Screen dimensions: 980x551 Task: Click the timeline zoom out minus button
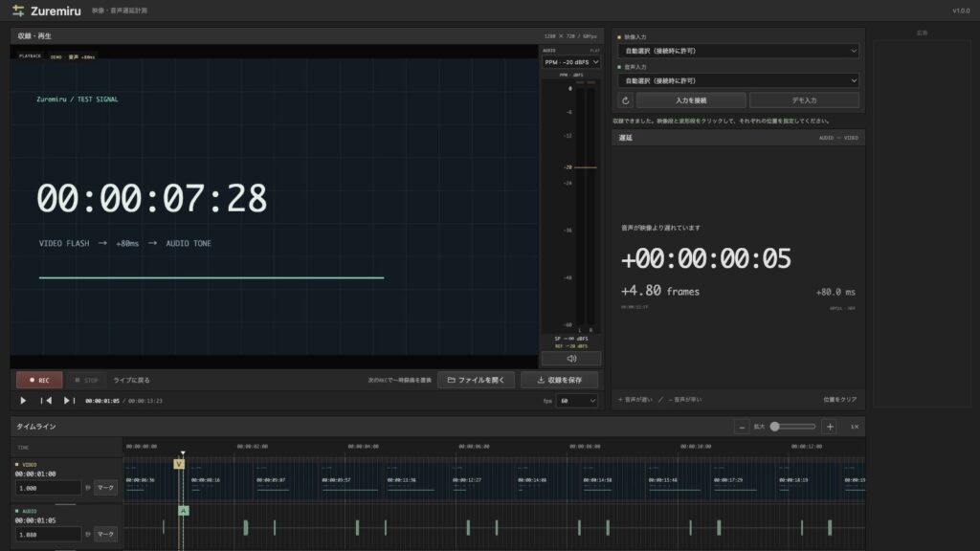pos(742,427)
